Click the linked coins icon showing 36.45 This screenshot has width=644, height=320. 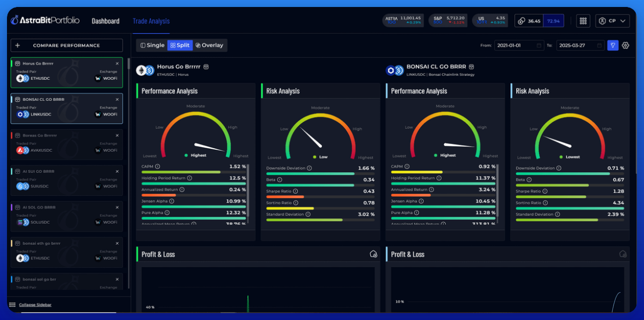coord(520,21)
